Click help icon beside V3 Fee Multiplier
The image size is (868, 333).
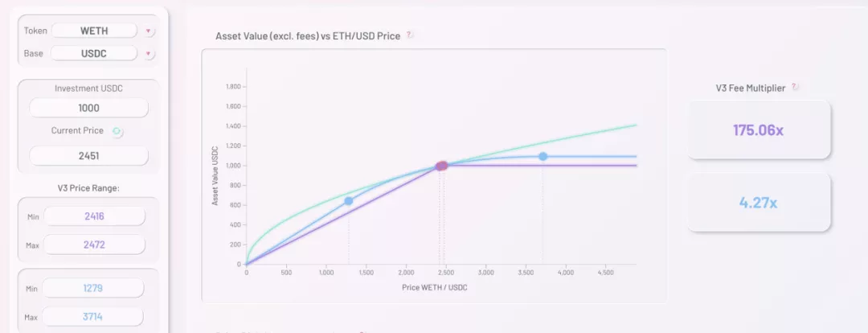coord(796,88)
